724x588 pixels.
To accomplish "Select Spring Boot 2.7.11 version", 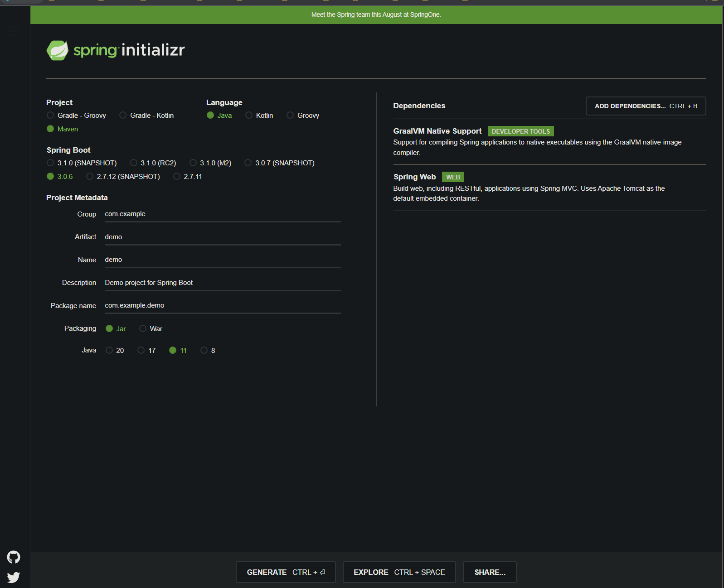I will click(188, 176).
